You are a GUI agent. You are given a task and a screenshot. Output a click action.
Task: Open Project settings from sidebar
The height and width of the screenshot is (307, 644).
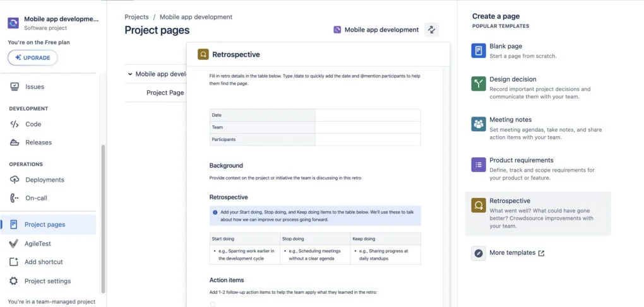tap(47, 281)
